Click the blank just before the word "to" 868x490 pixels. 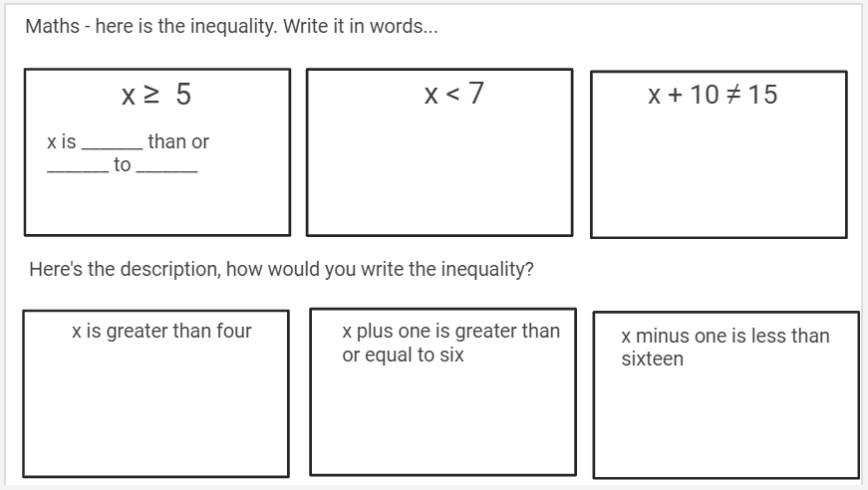pyautogui.click(x=78, y=166)
